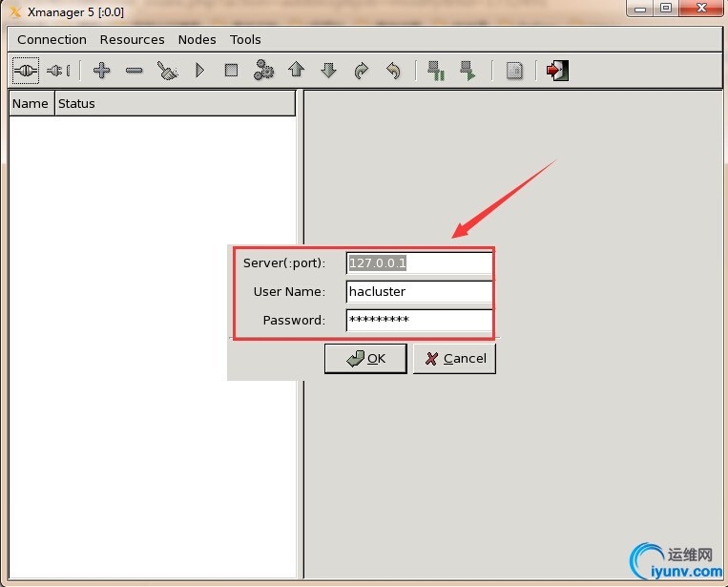Click the Cancel button in login dialog
The width and height of the screenshot is (728, 587).
tap(454, 359)
